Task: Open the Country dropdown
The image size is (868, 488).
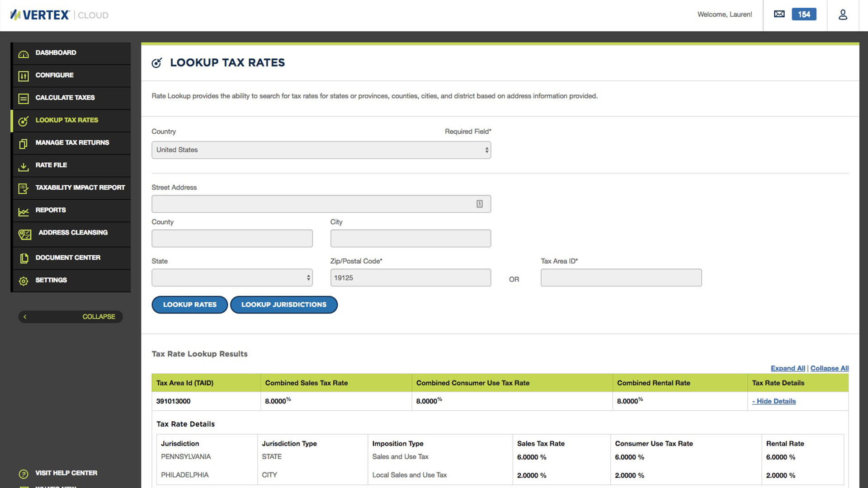Action: (x=321, y=150)
